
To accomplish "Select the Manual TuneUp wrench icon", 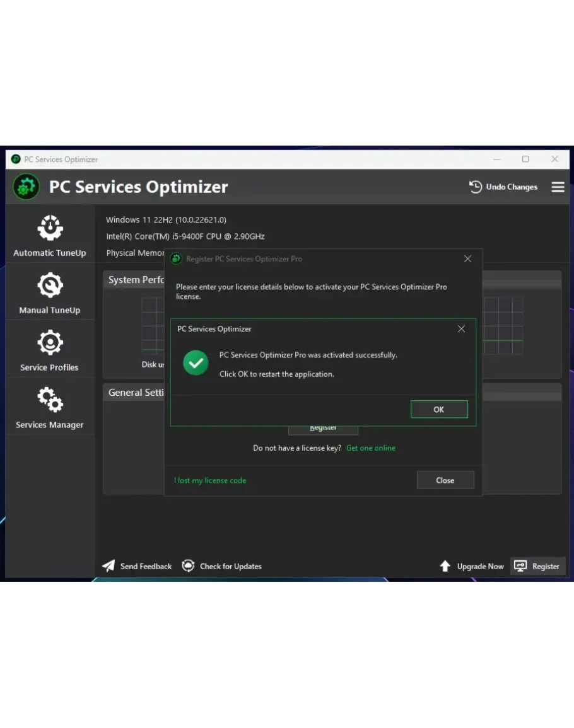I will (x=50, y=286).
